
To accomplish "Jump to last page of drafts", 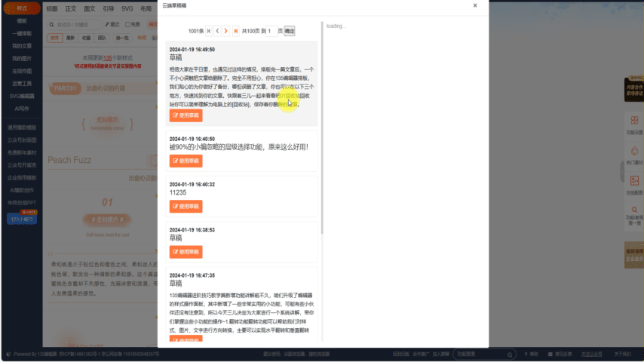I will click(x=235, y=31).
